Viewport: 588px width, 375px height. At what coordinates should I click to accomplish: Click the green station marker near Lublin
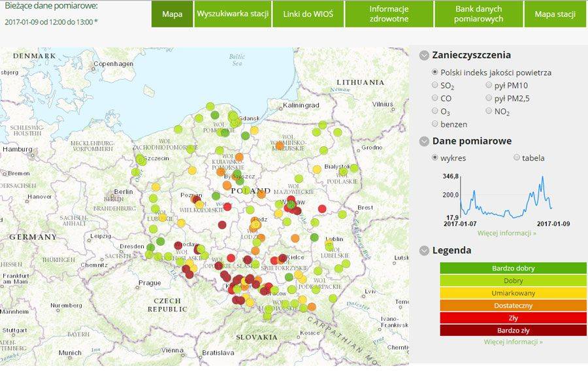(x=314, y=237)
